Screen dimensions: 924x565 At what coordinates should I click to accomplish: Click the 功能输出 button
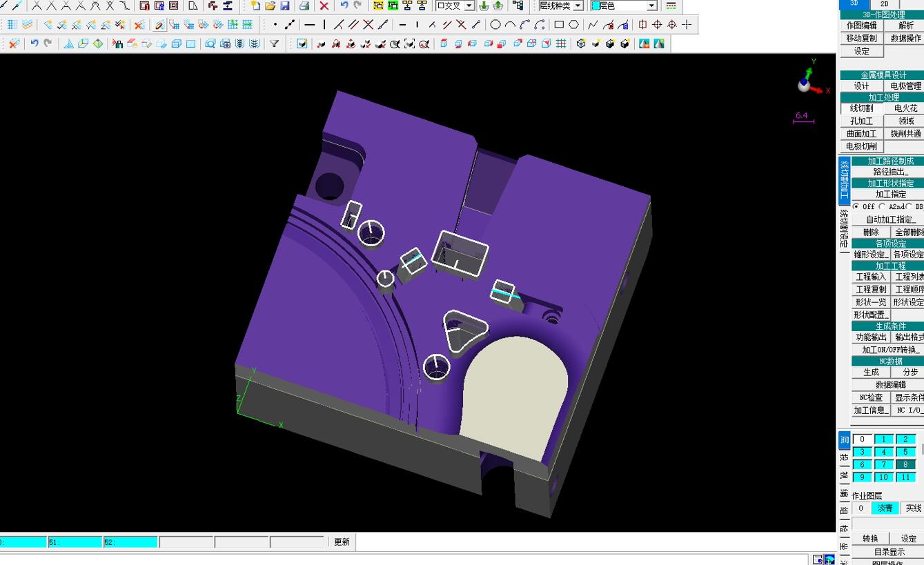click(871, 337)
